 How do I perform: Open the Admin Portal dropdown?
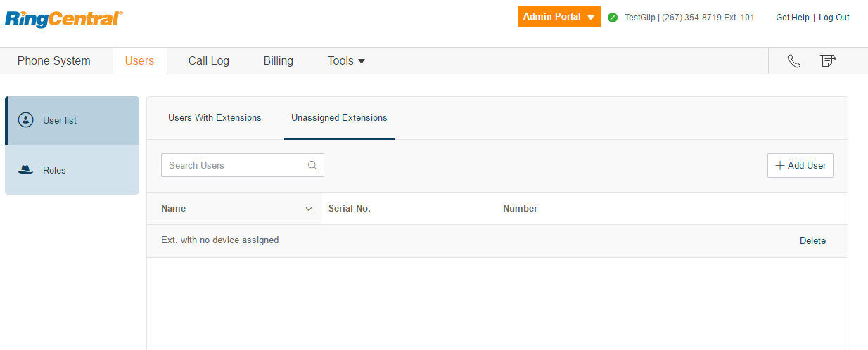tap(559, 17)
